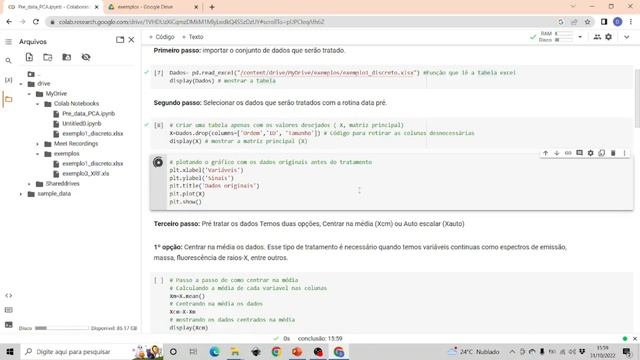Add a comment to the cell

[579, 153]
